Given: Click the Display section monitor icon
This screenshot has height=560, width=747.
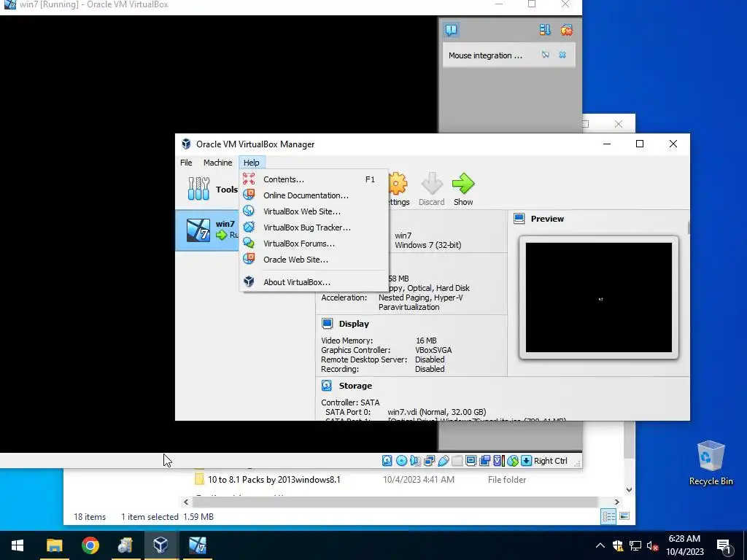Looking at the screenshot, I should 327,324.
